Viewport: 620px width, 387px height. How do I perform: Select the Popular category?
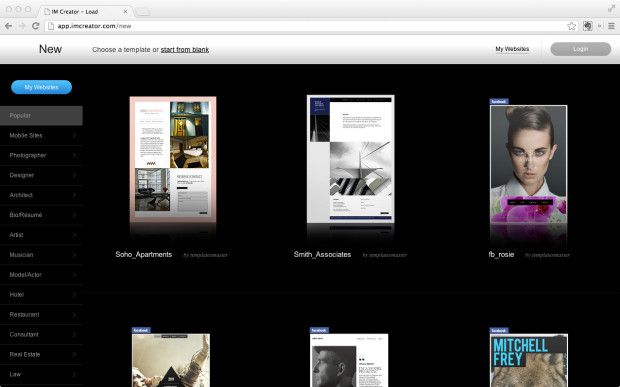tap(41, 115)
